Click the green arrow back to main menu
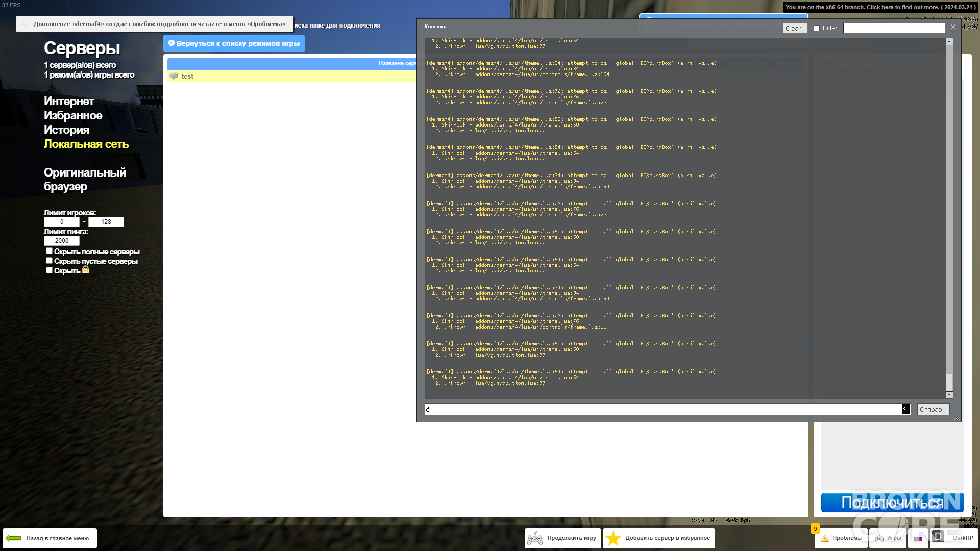This screenshot has width=980, height=551. point(50,538)
